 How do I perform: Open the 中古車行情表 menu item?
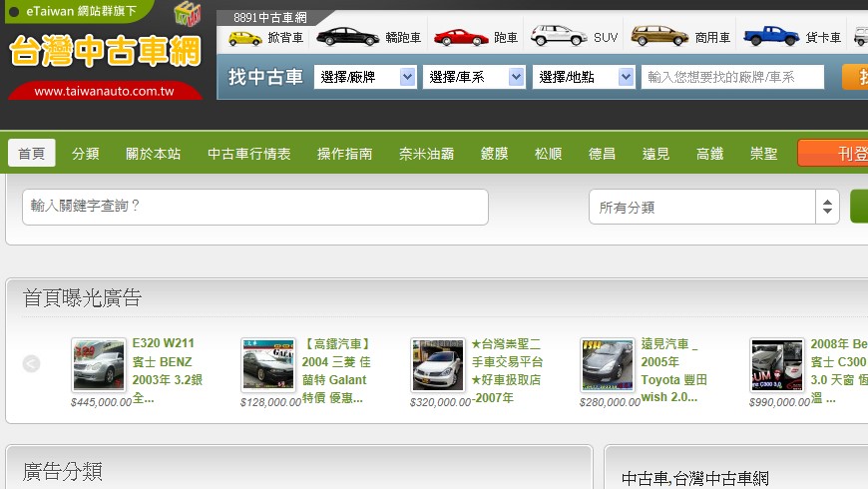coord(249,154)
